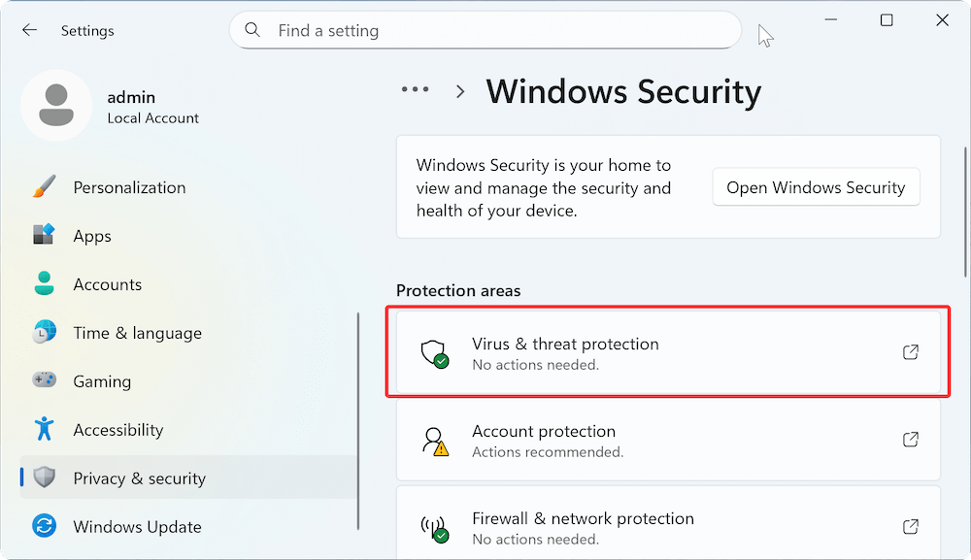
Task: Select Privacy & security in the sidebar
Action: (x=139, y=478)
